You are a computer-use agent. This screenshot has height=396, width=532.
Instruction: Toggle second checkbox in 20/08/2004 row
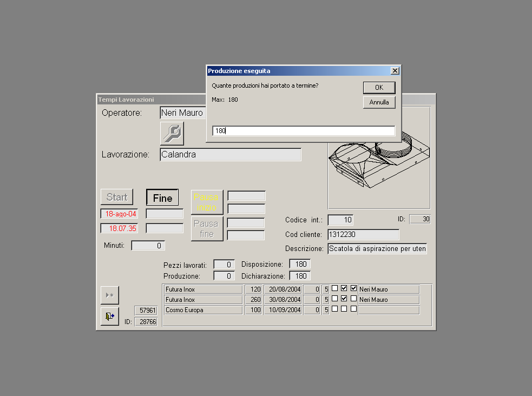[344, 288]
